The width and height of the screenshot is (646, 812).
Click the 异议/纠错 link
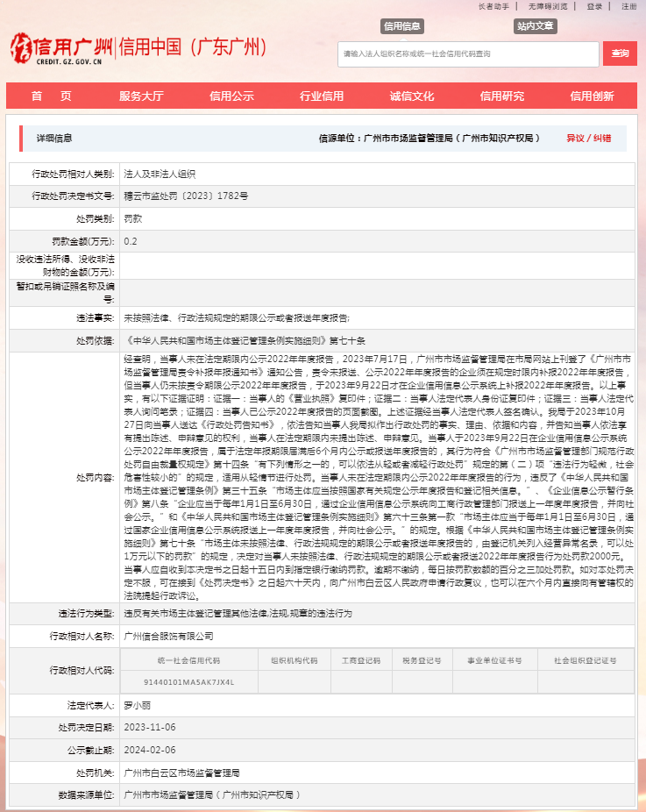(588, 139)
